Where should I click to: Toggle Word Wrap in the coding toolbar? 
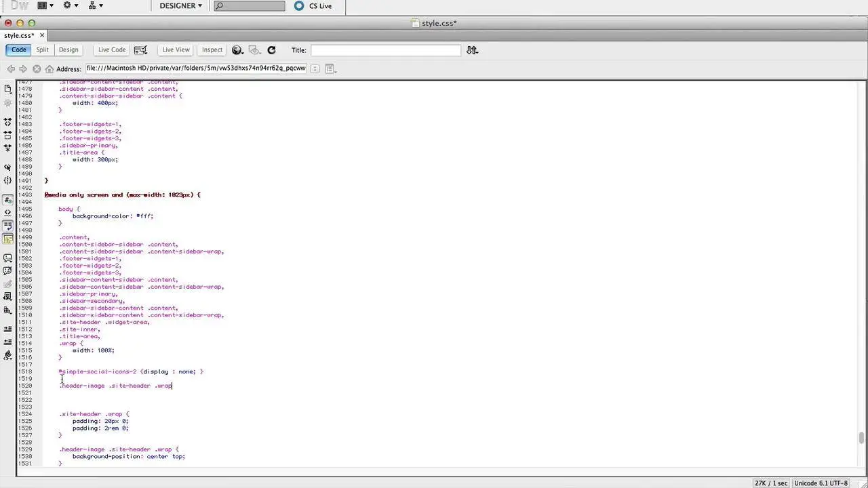[x=8, y=226]
